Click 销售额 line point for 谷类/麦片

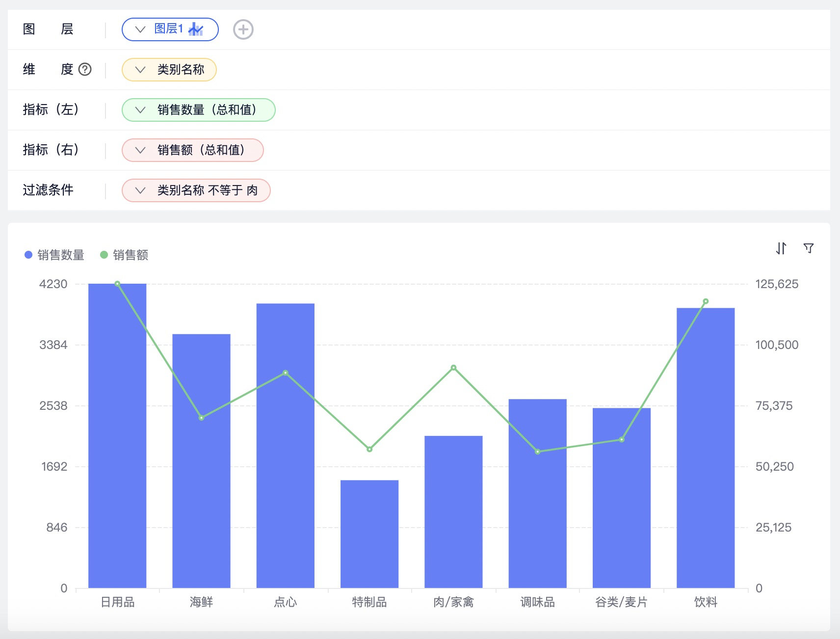[x=622, y=440]
